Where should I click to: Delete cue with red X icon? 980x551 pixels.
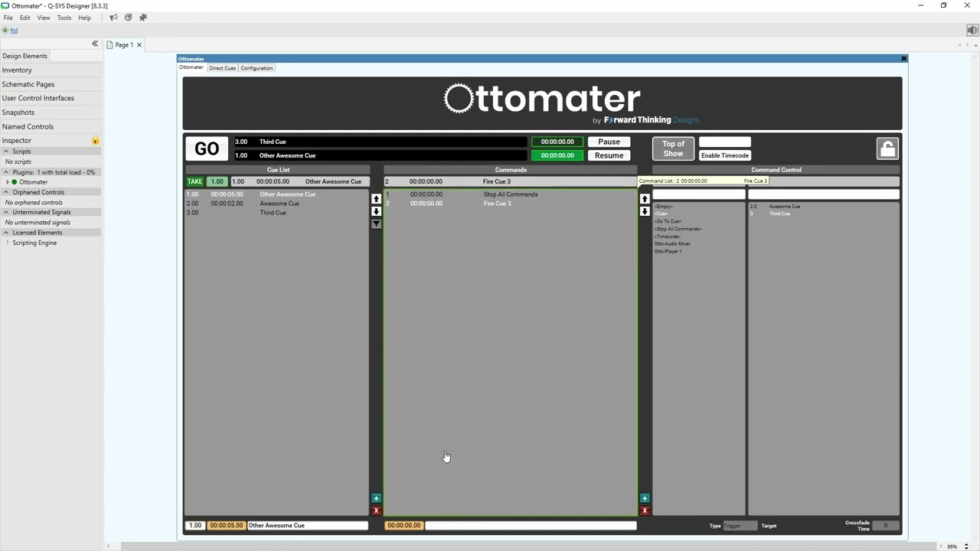click(x=376, y=510)
